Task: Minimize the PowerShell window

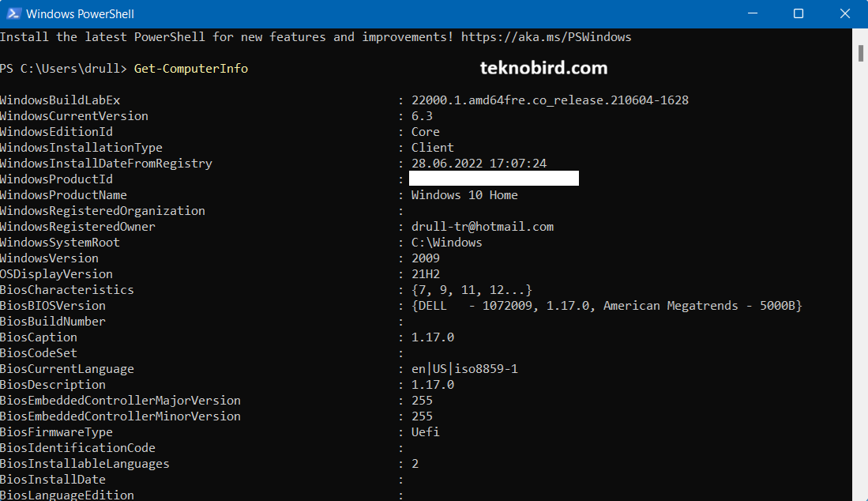Action: [753, 13]
